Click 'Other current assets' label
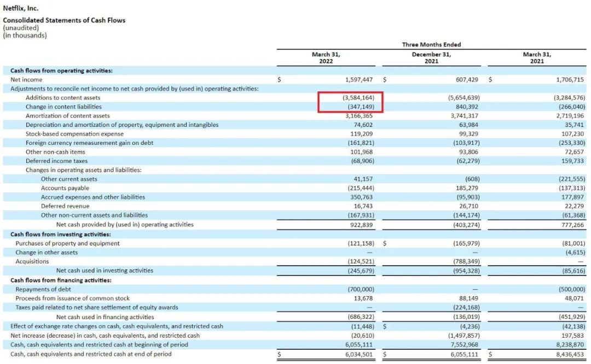This screenshot has width=591, height=364. click(69, 179)
